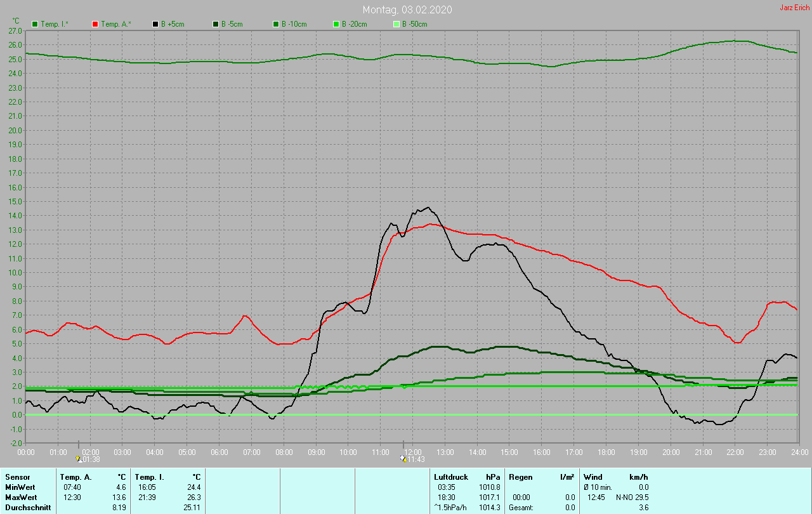Viewport: 812px width, 514px height.
Task: Select the red Temp. A.* color swatch
Action: pyautogui.click(x=95, y=24)
